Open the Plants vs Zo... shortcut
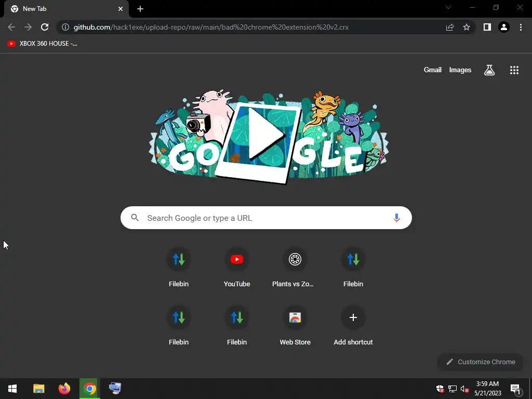The image size is (532, 399). coord(295,269)
